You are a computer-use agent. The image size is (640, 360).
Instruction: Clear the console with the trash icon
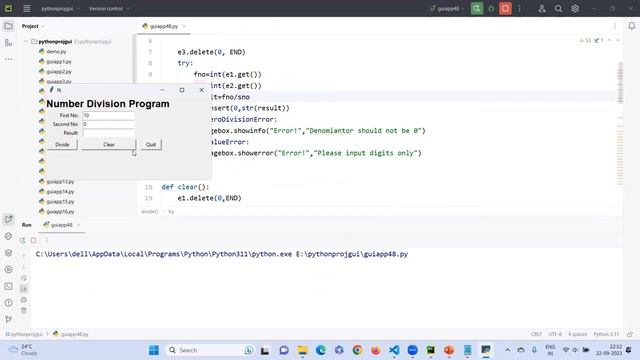[x=24, y=311]
